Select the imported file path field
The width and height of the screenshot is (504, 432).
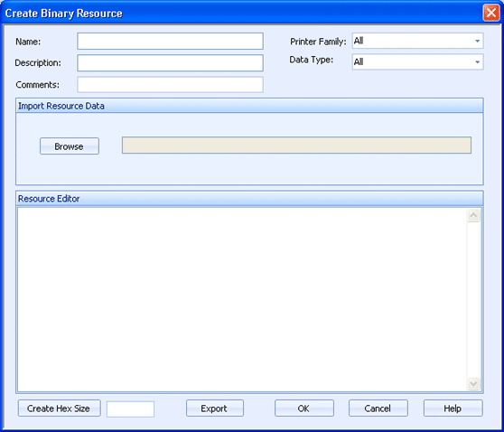click(296, 146)
